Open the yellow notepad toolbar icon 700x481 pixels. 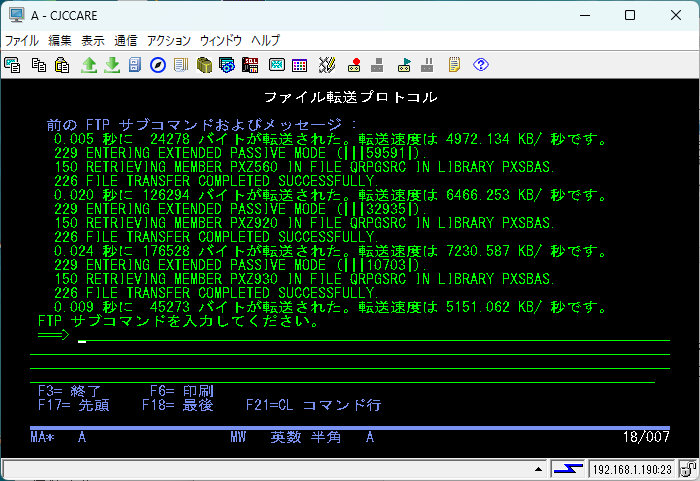pyautogui.click(x=454, y=65)
